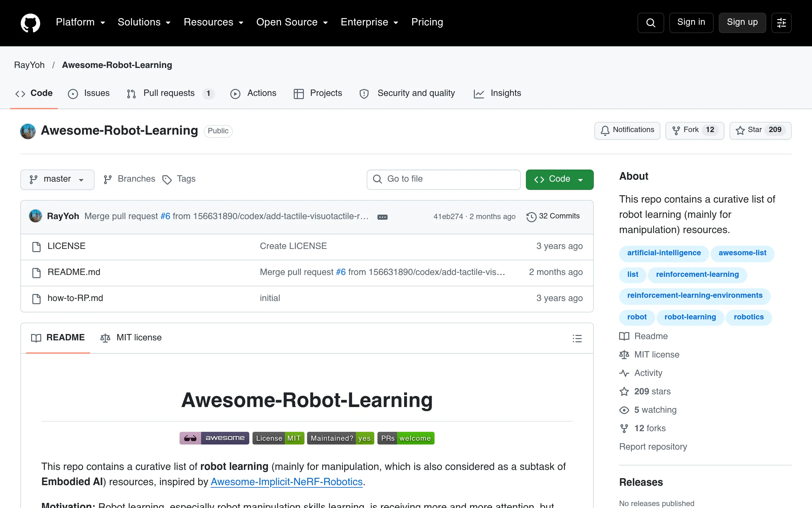Open the appearance settings sliders icon
The height and width of the screenshot is (508, 812).
[781, 23]
